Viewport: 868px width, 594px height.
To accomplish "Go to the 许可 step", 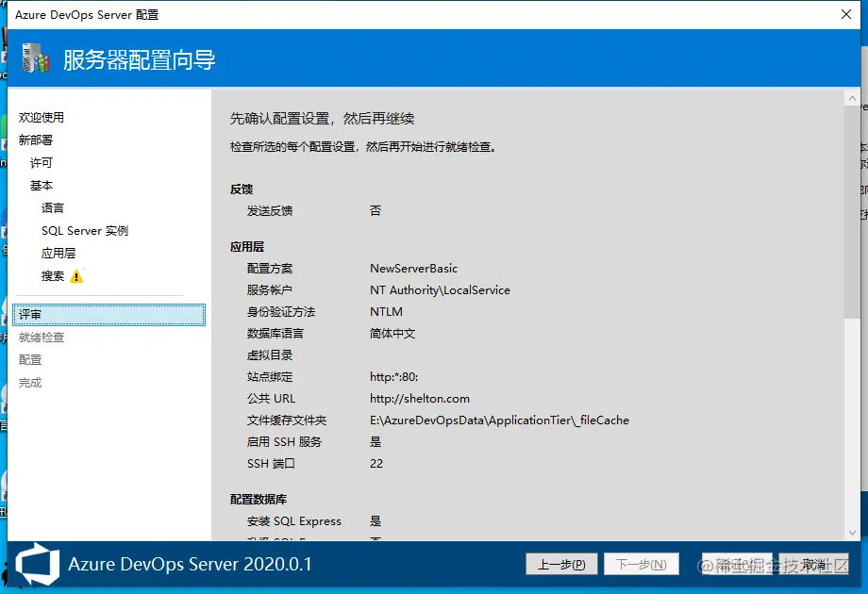I will [42, 162].
